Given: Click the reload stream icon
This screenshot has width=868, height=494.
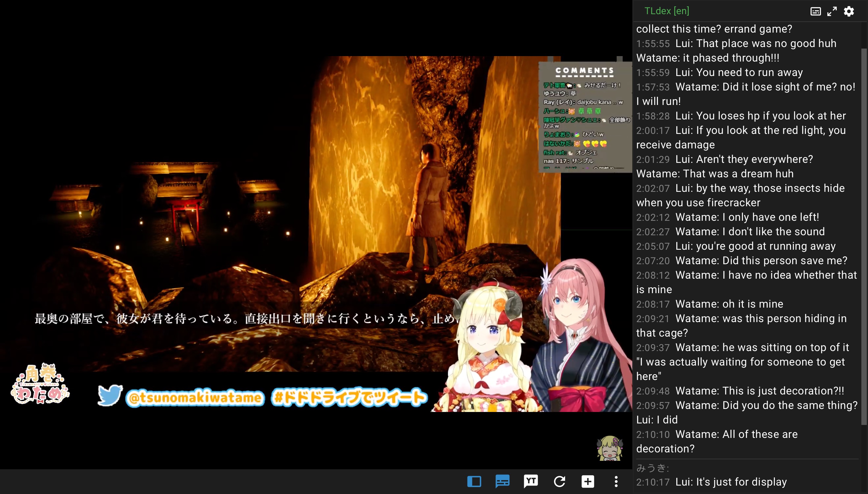Looking at the screenshot, I should pos(559,481).
